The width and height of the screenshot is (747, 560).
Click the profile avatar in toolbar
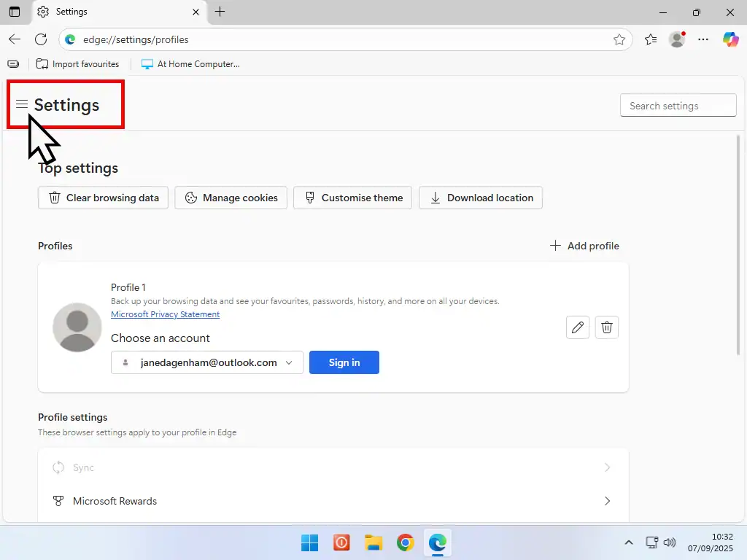coord(678,39)
